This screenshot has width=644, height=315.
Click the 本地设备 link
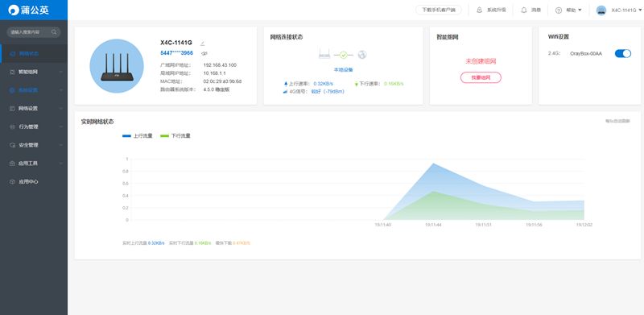344,70
